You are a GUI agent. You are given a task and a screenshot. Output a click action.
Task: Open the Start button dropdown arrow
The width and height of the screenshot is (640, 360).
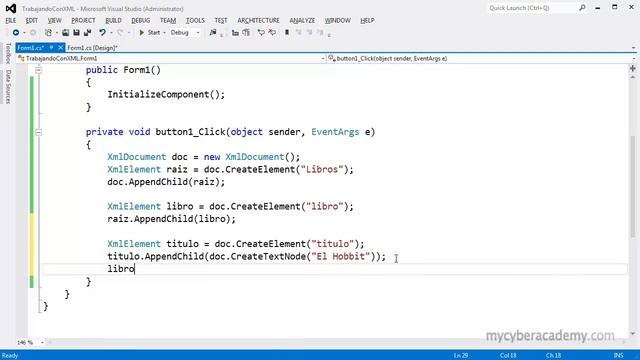164,33
